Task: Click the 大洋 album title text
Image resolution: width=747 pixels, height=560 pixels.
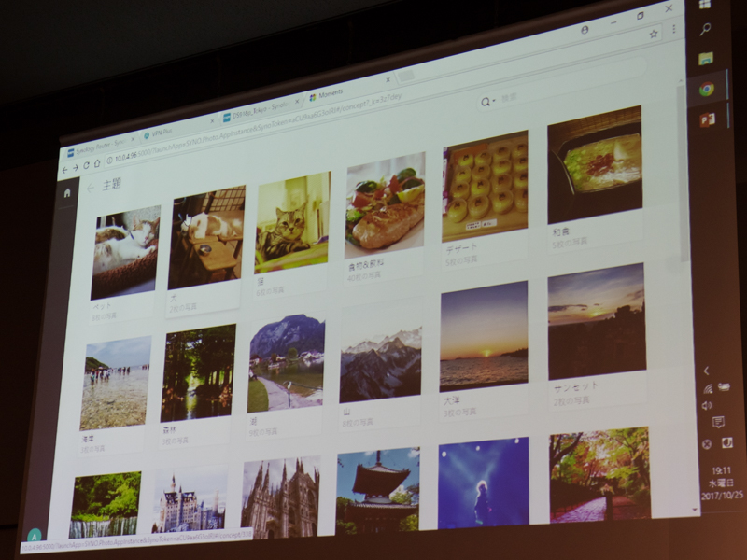Action: (451, 401)
